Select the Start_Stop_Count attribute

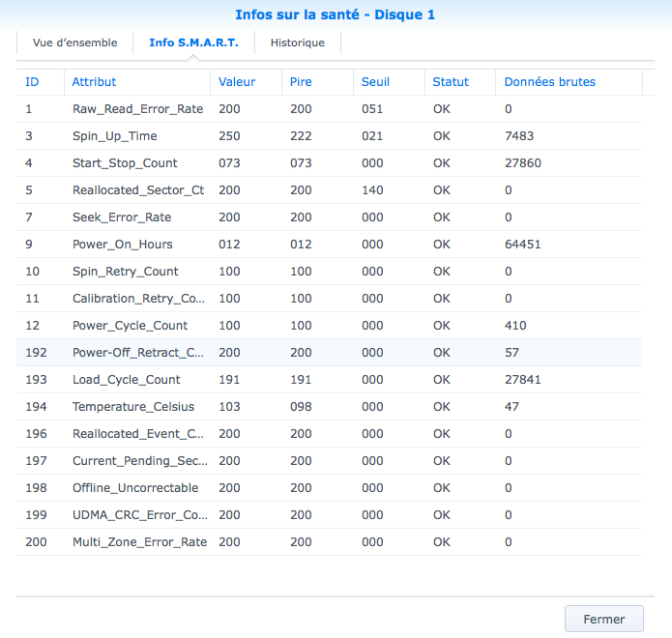click(x=125, y=162)
